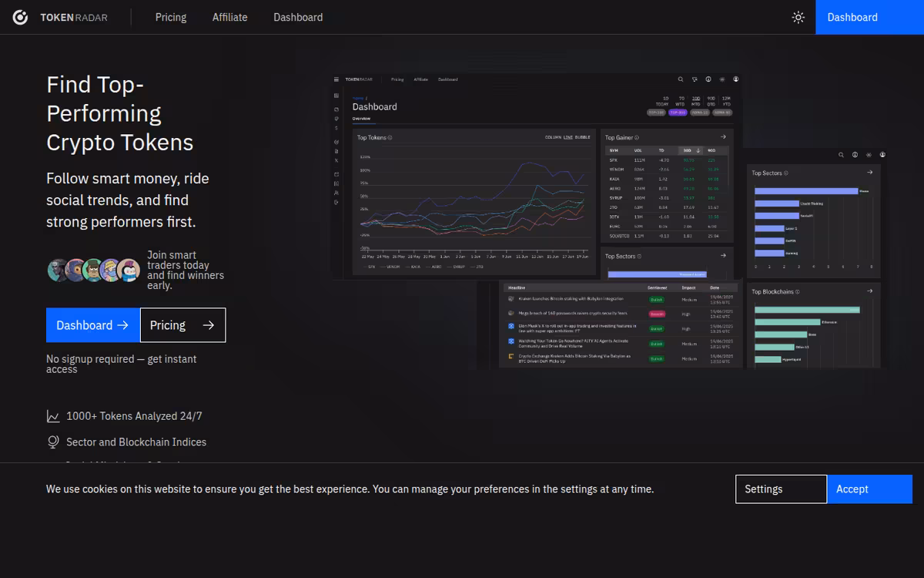The height and width of the screenshot is (578, 924).
Task: Click 'No signup required — get instant access' text
Action: click(121, 364)
